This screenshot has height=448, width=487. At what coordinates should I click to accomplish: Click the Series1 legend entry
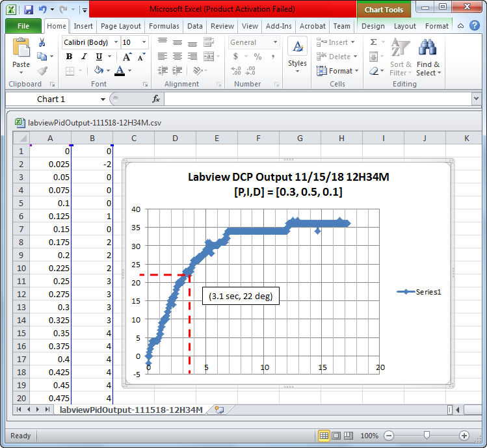coord(419,292)
